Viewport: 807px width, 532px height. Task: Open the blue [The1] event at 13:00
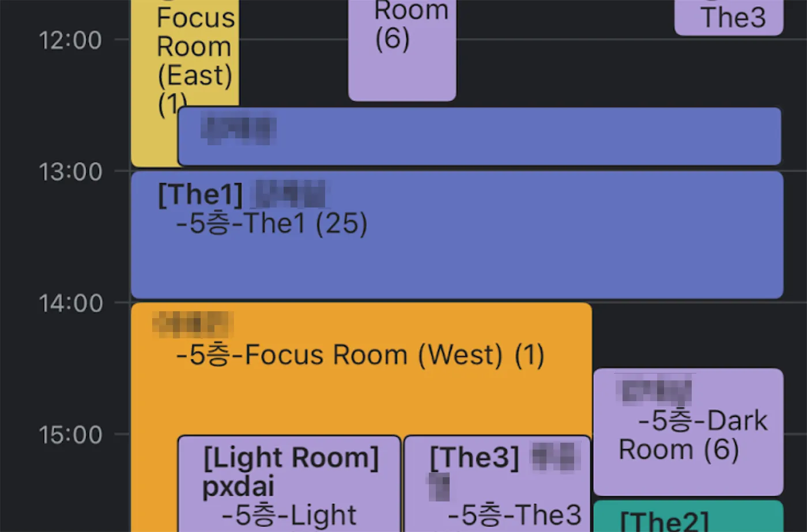coord(455,259)
